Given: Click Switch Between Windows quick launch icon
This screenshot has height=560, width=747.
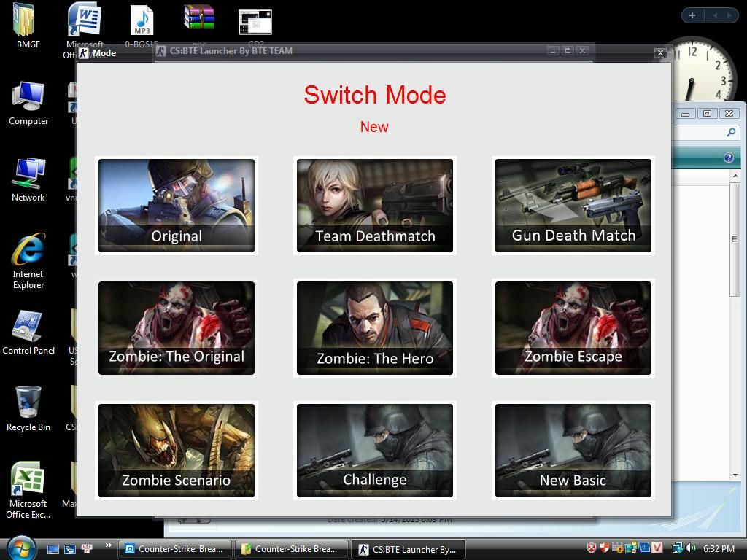Looking at the screenshot, I should (x=69, y=549).
